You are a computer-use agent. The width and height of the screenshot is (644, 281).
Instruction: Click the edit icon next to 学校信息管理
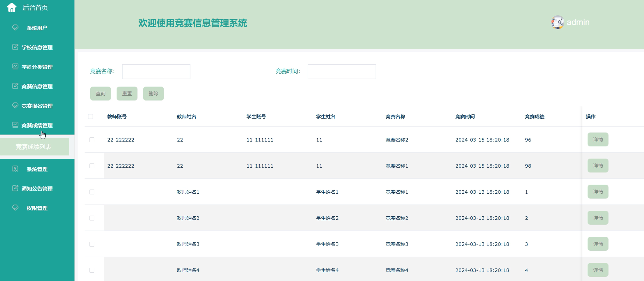pos(15,47)
